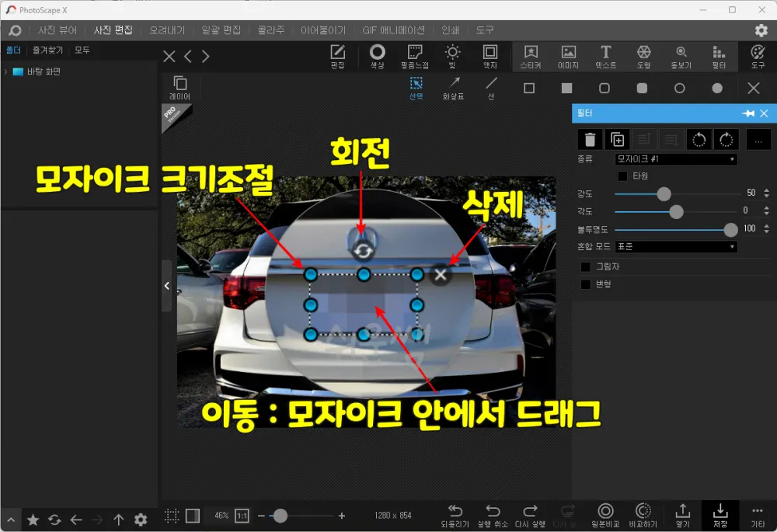Image resolution: width=777 pixels, height=532 pixels.
Task: Open the 돋보기 (Magnifier) tool
Action: point(681,55)
